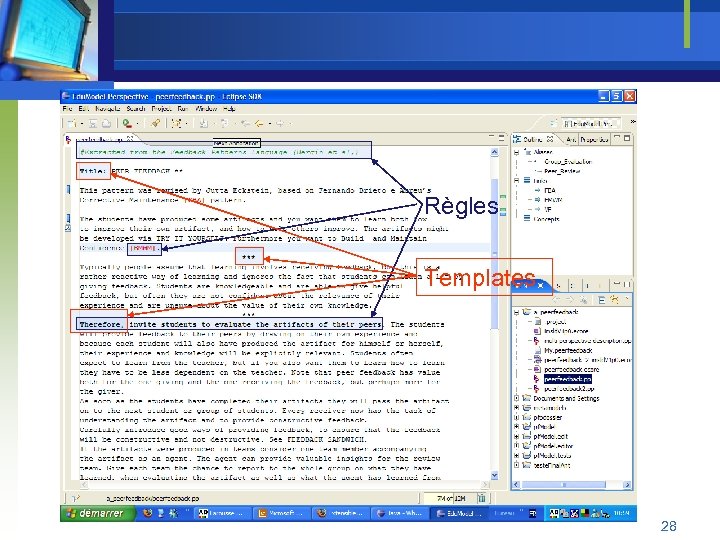Click the Search flashlight toolbar icon

click(156, 124)
